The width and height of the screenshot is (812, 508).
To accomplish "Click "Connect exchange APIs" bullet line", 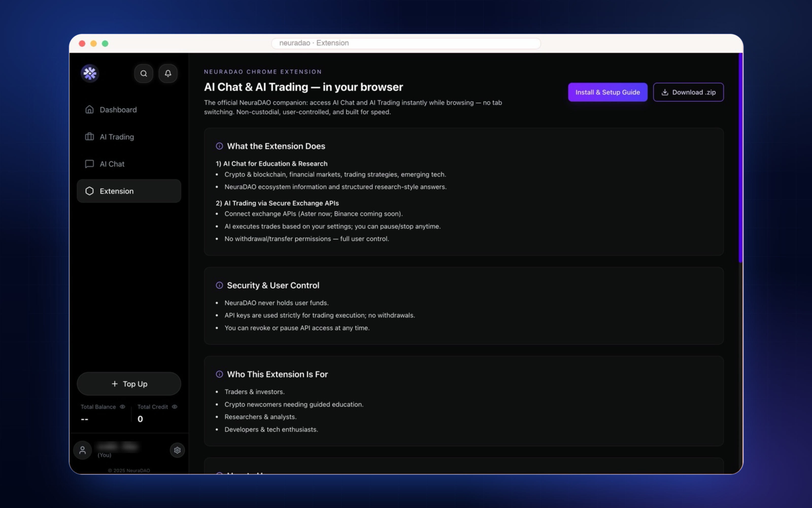I will tap(313, 214).
